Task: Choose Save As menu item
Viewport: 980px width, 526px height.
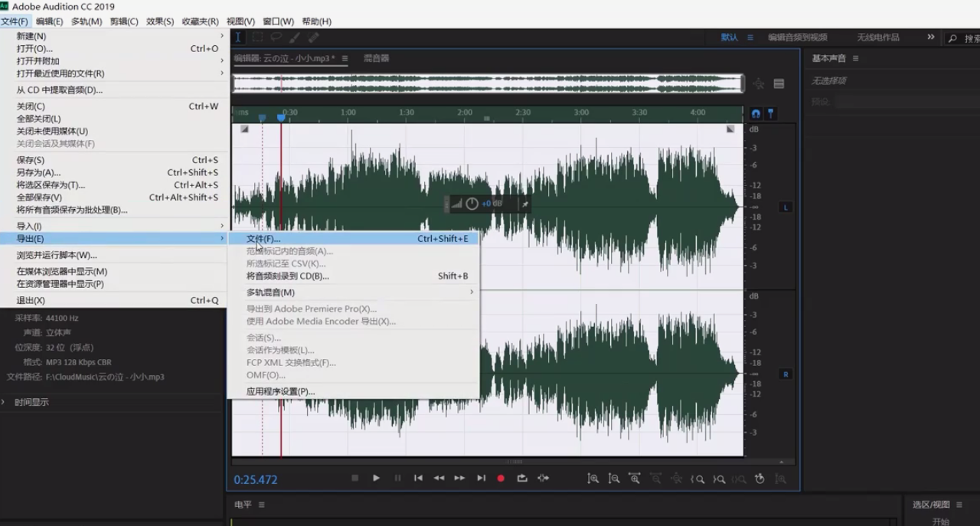Action: (115, 172)
